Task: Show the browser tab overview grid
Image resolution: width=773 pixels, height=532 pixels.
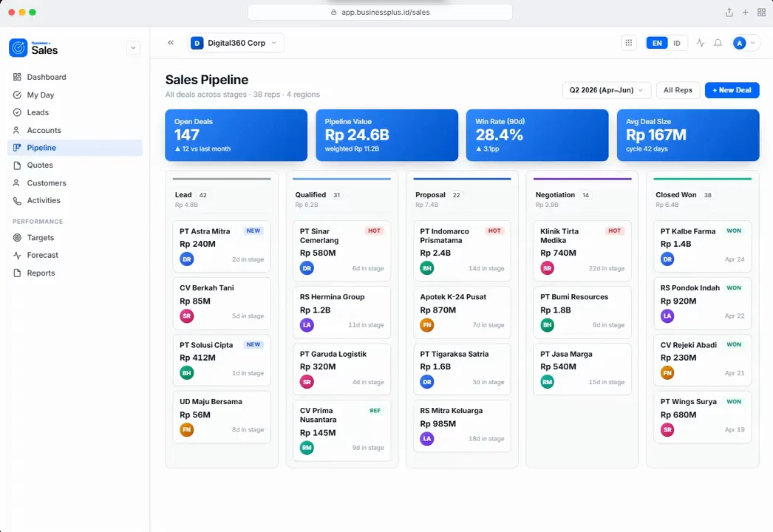Action: point(761,13)
